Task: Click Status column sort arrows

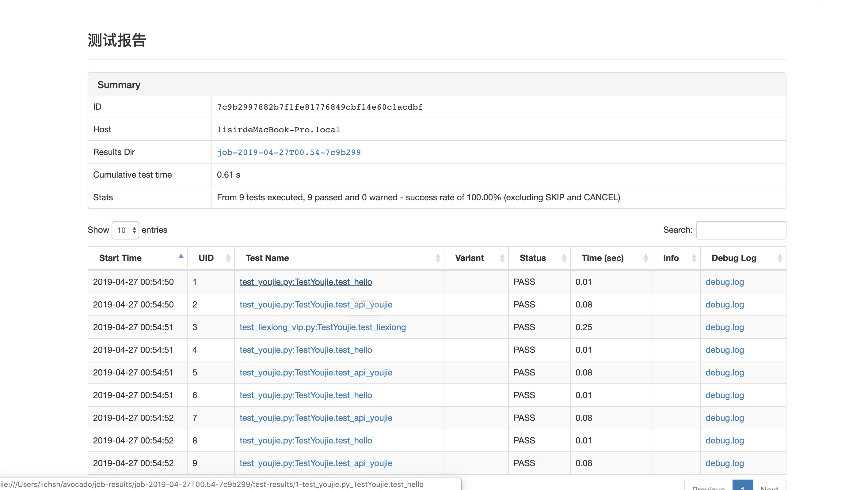Action: tap(564, 258)
